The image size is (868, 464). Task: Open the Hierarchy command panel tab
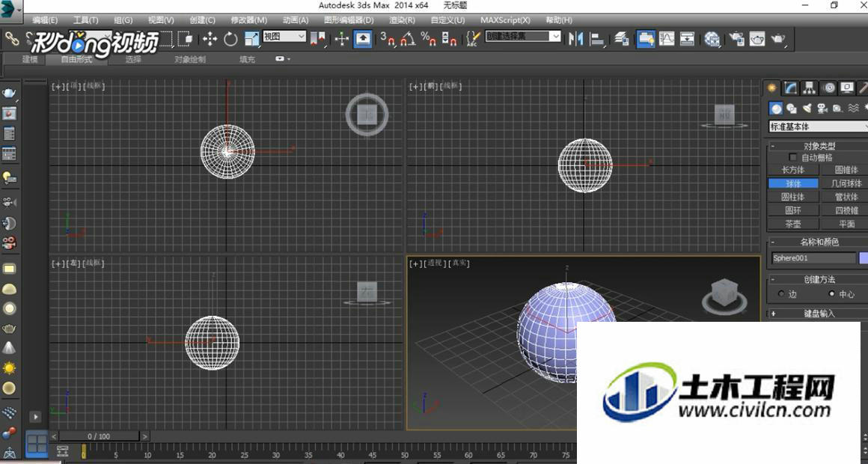[810, 88]
